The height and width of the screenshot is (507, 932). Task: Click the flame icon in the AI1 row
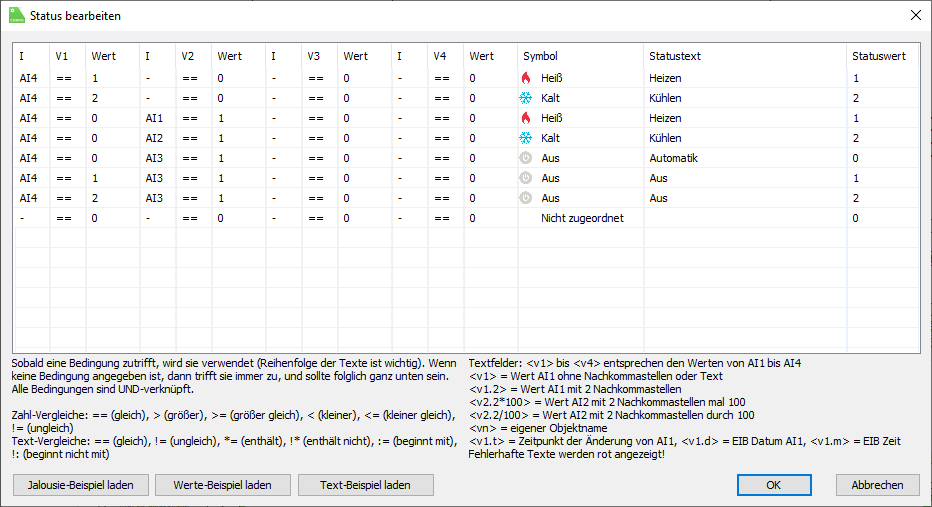525,118
